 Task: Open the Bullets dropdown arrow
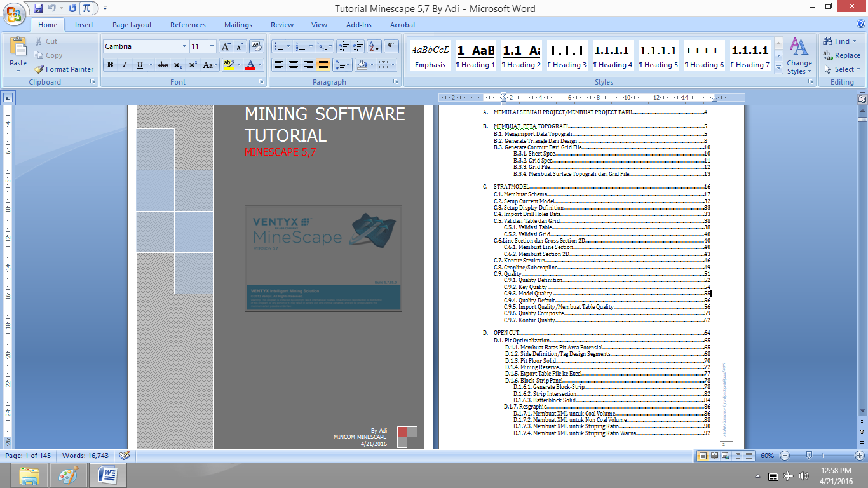tap(288, 46)
